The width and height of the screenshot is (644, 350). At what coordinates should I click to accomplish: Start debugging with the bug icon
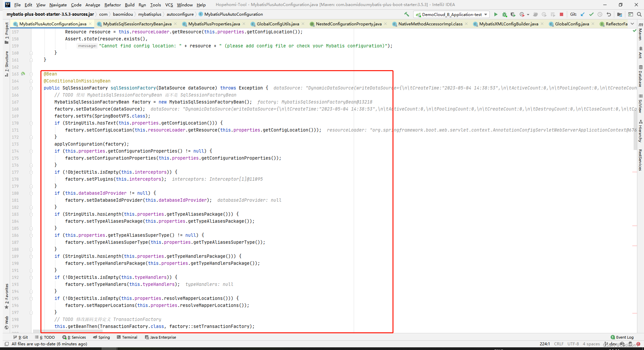[x=504, y=14]
